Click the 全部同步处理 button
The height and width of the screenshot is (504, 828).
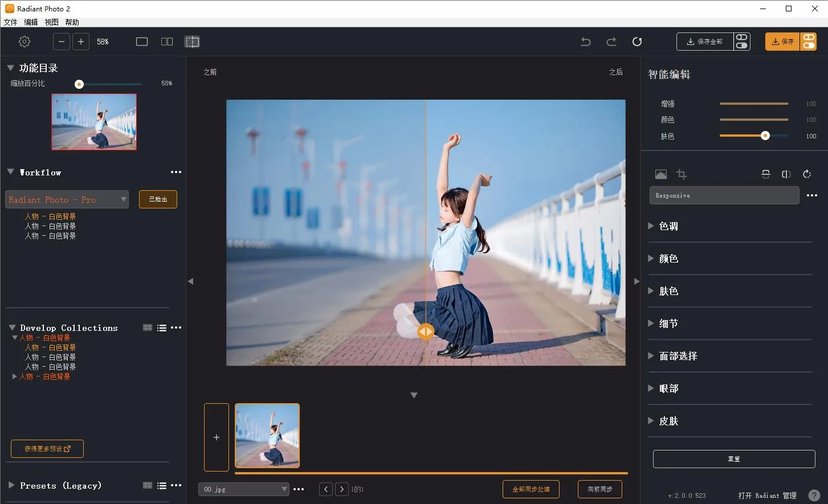coord(531,489)
